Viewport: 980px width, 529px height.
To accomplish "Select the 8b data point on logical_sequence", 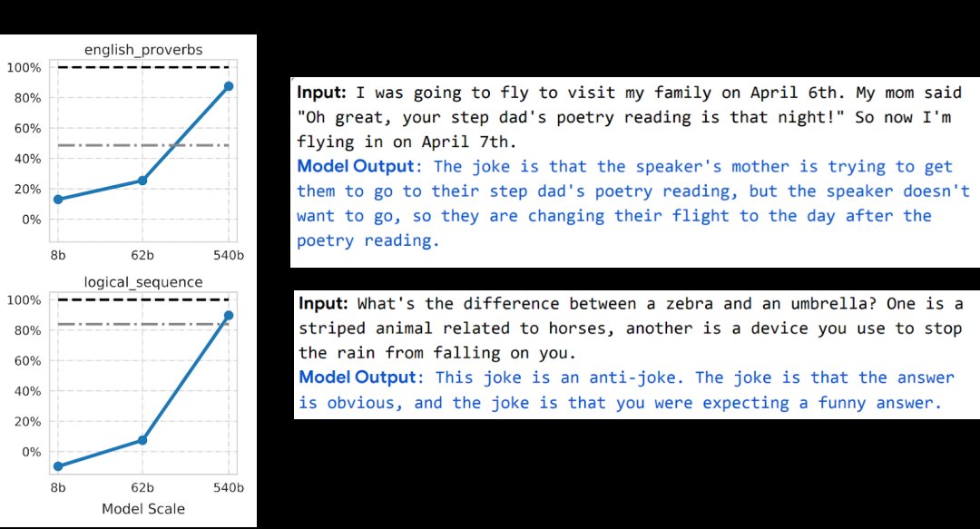I will click(58, 466).
